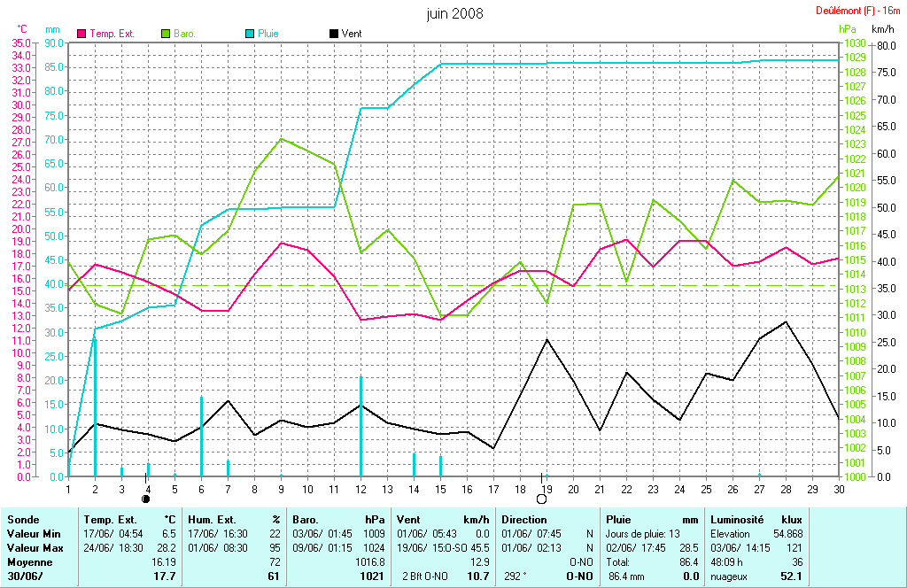907x588 pixels.
Task: Click the new moon icon near day 4
Action: [146, 499]
